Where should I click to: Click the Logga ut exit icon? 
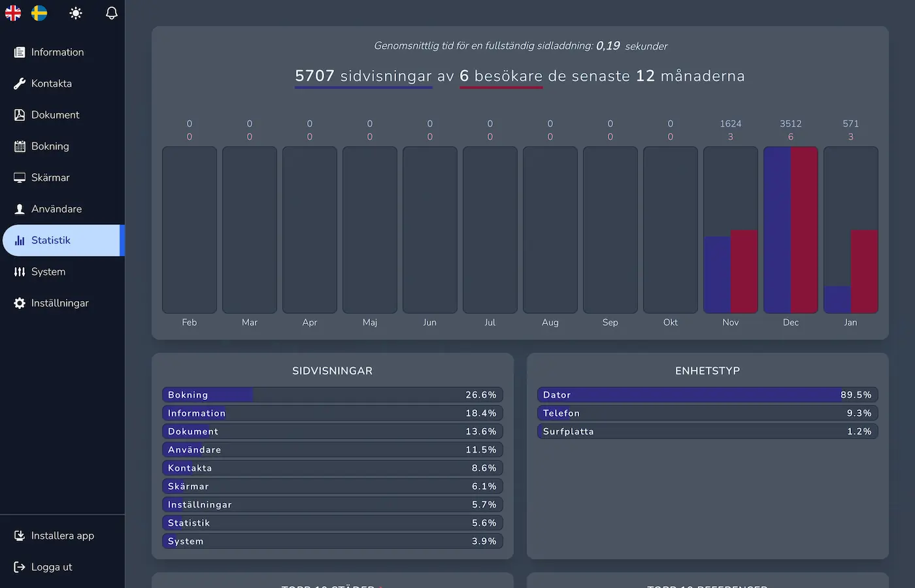20,567
